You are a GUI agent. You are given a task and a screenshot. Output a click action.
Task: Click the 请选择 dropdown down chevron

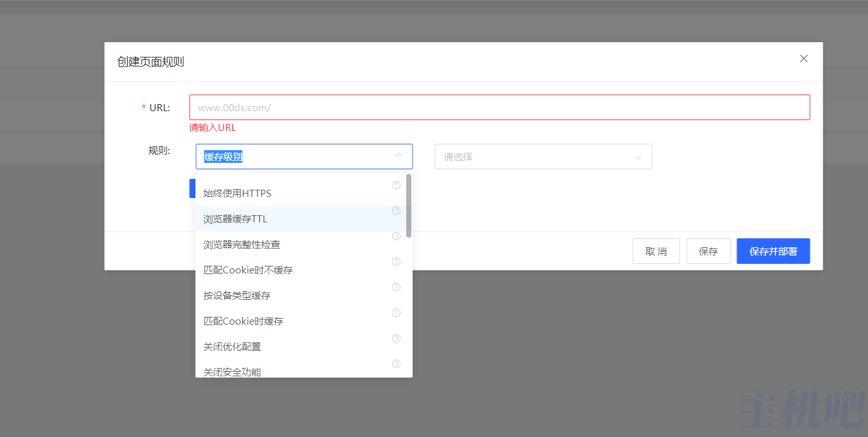tap(638, 157)
